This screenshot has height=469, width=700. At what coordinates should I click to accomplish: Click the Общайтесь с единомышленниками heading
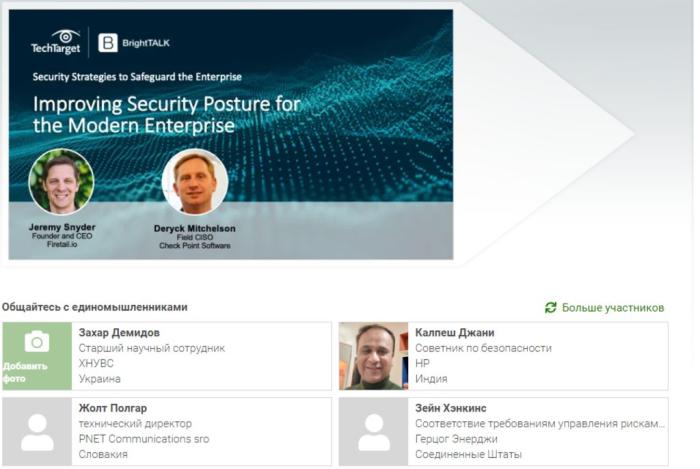(x=95, y=307)
